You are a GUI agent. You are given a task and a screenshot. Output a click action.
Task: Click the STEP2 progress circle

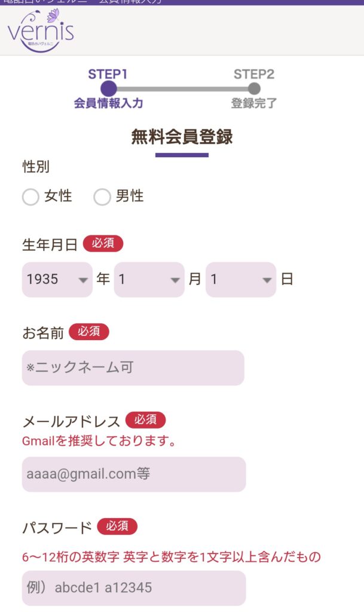(x=254, y=89)
